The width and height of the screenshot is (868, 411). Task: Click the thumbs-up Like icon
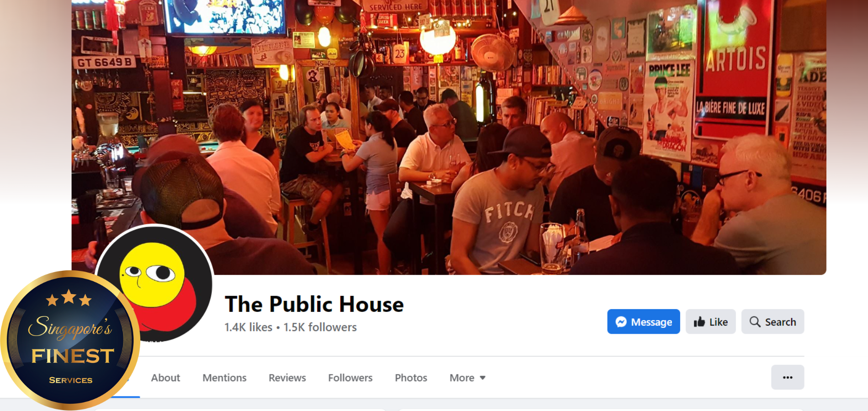pos(699,322)
